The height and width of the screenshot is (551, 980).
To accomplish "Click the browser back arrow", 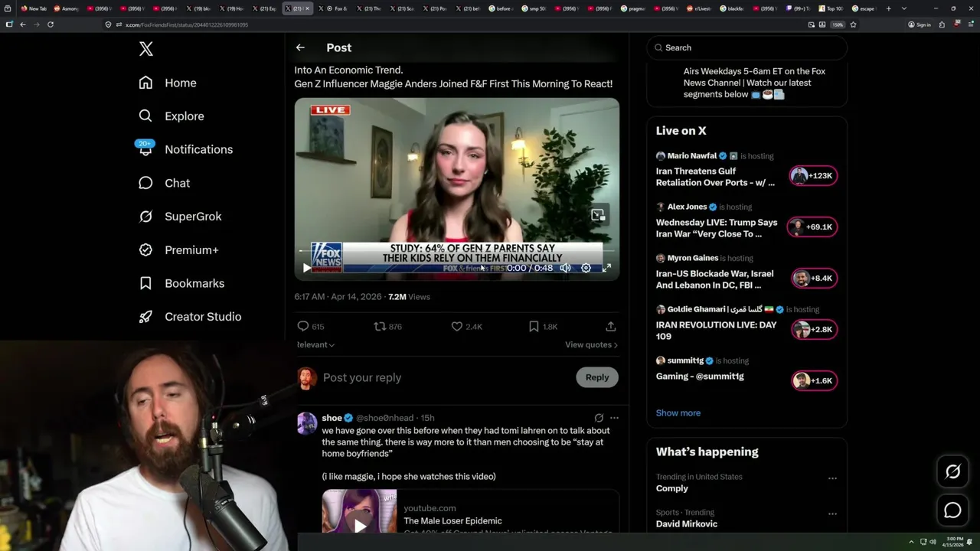I will 23,24.
